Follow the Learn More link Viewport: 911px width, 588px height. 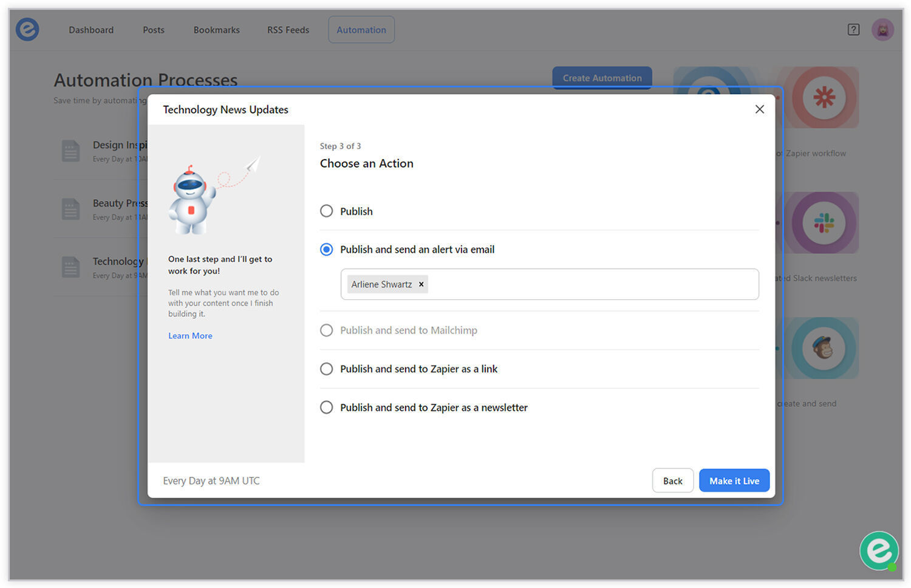tap(190, 336)
